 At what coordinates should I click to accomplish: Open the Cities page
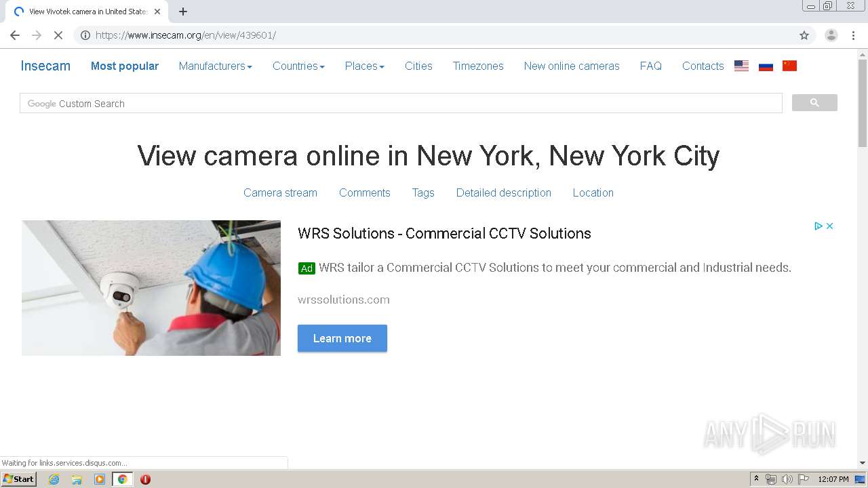click(418, 66)
